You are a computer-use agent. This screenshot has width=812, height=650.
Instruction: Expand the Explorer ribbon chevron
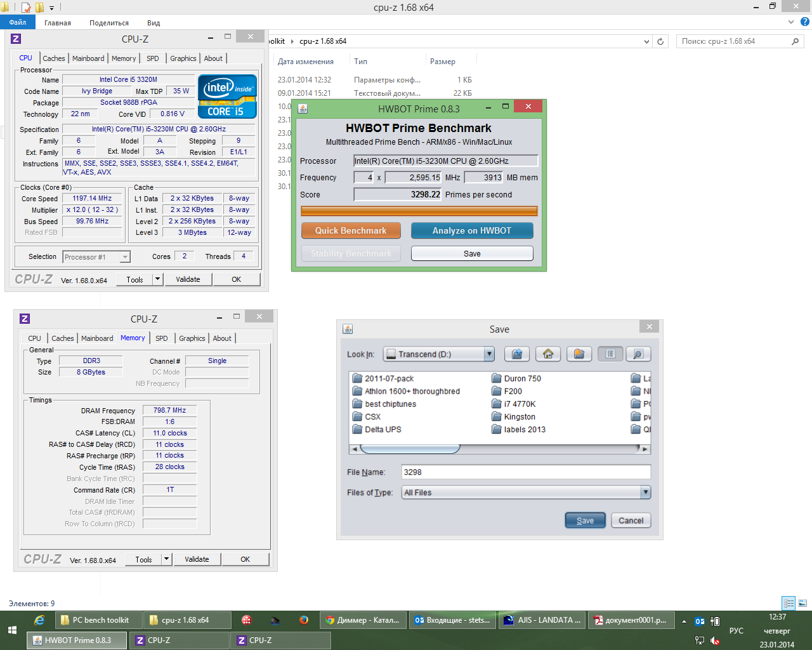pyautogui.click(x=790, y=22)
